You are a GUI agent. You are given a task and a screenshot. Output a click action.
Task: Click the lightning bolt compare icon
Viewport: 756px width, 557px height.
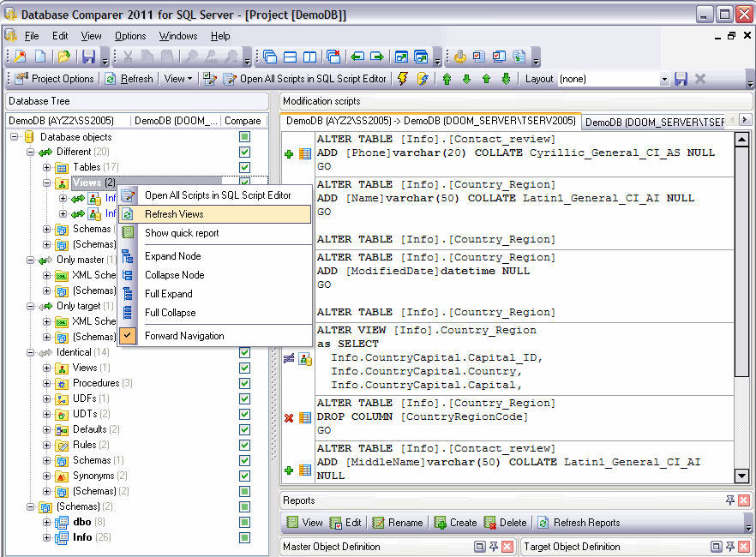[x=401, y=78]
